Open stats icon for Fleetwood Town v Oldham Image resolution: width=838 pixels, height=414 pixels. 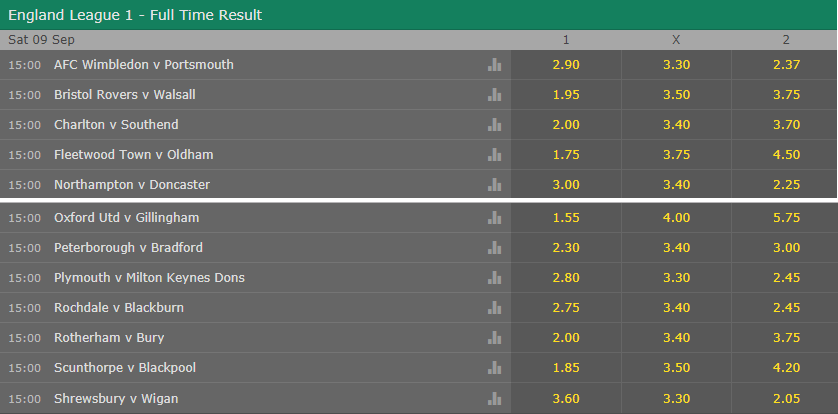(494, 154)
